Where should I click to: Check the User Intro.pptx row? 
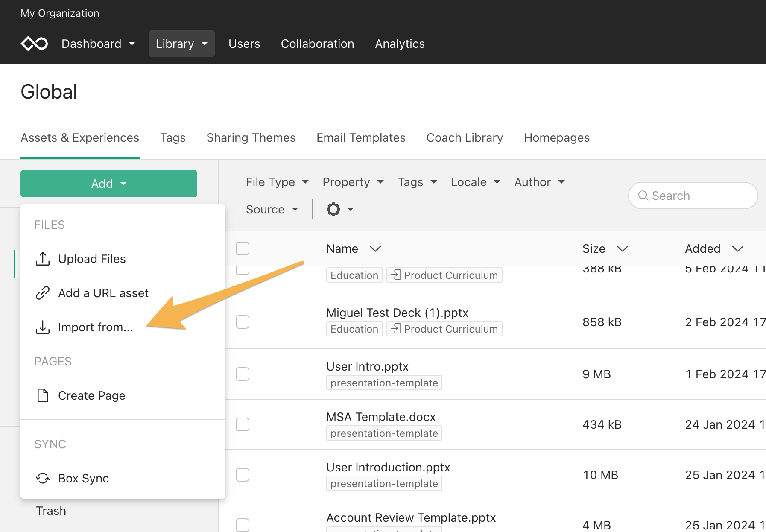[243, 374]
